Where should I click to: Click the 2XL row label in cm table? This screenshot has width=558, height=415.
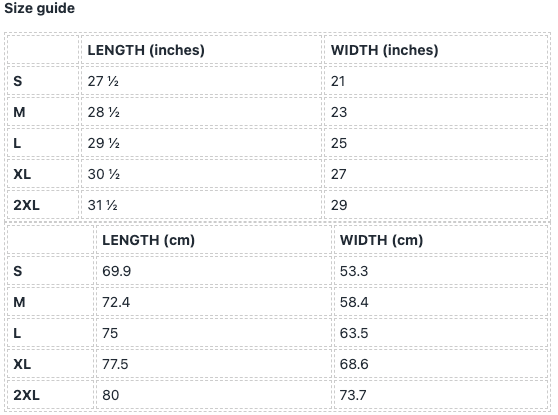26,395
